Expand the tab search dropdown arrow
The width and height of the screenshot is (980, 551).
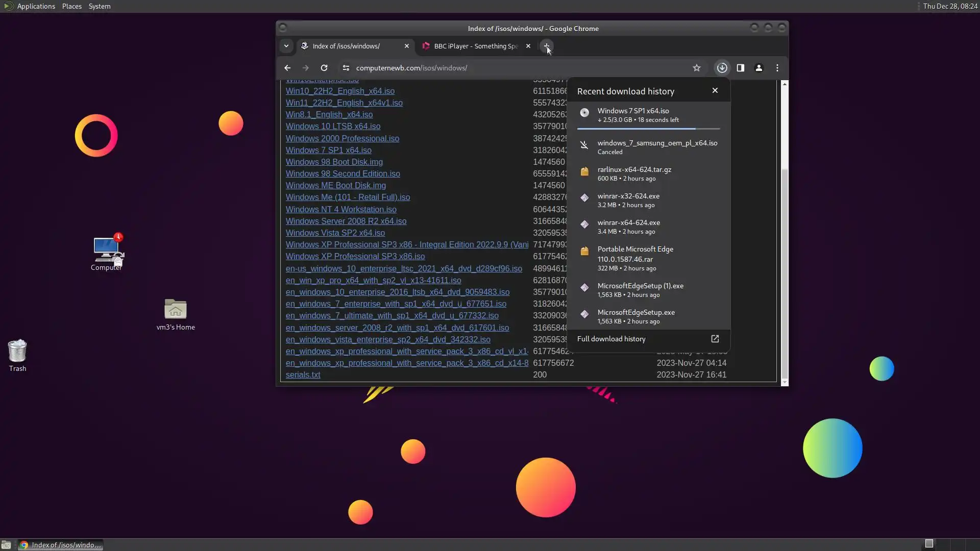(286, 46)
